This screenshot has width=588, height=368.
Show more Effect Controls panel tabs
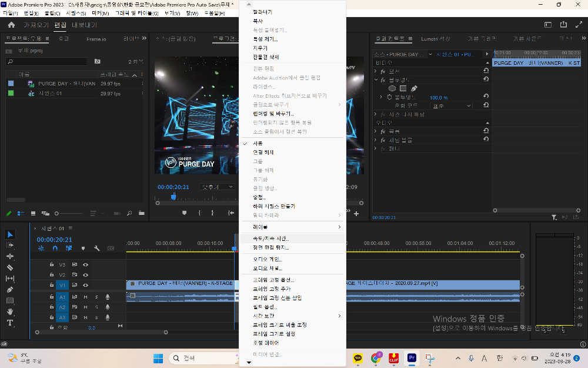583,38
